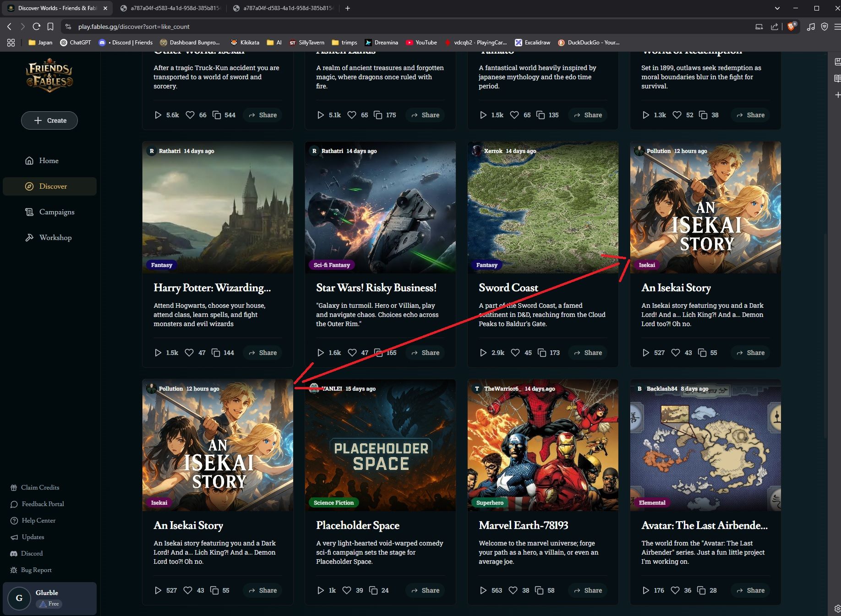Click the Elemental genre tag
This screenshot has width=841, height=616.
[652, 502]
